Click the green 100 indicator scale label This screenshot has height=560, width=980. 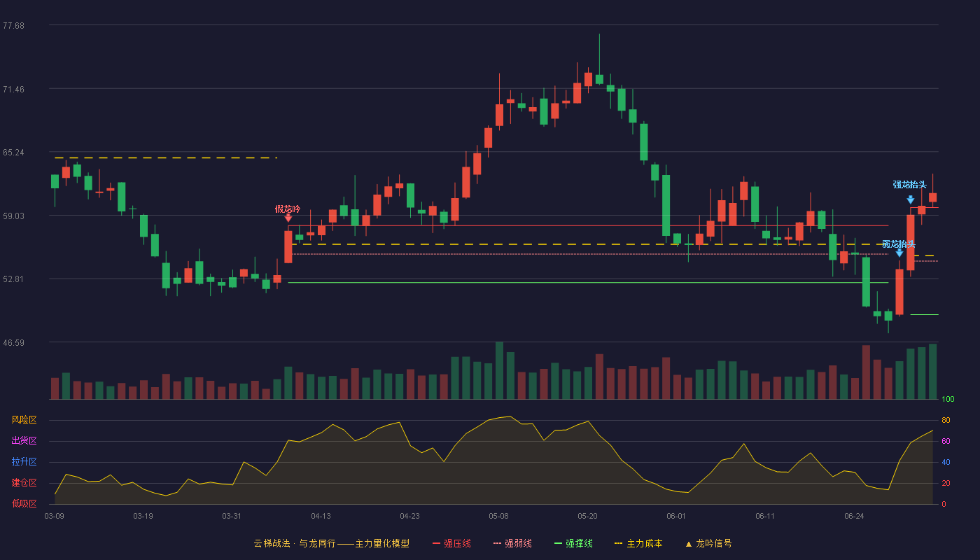[948, 400]
